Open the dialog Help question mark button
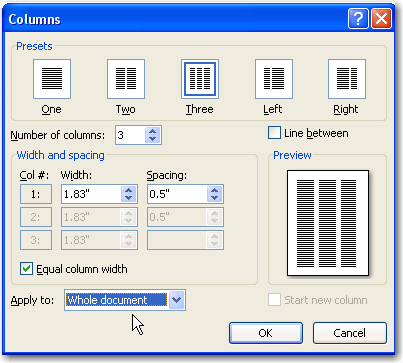 (358, 19)
